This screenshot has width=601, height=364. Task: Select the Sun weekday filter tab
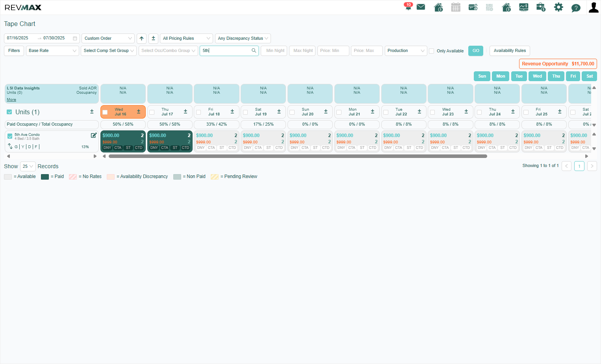(482, 76)
